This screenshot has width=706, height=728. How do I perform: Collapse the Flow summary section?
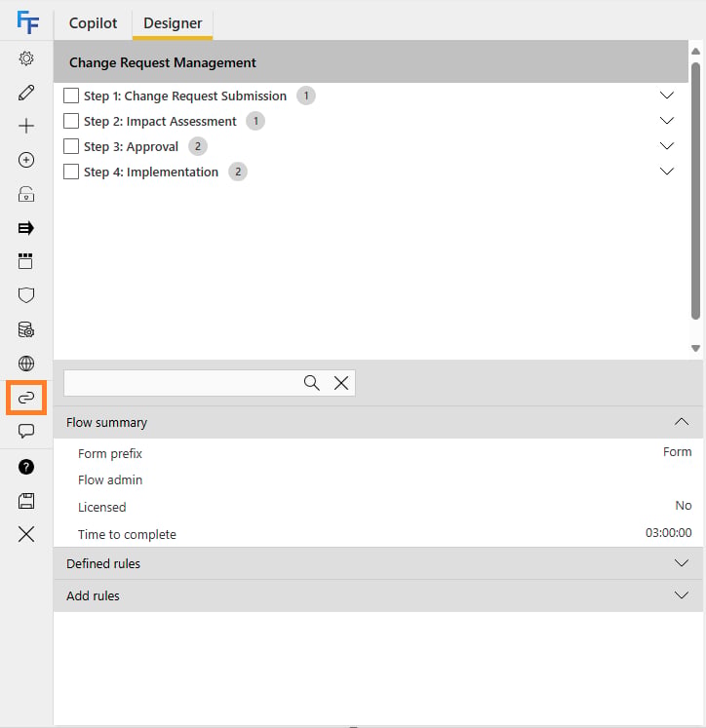point(682,422)
